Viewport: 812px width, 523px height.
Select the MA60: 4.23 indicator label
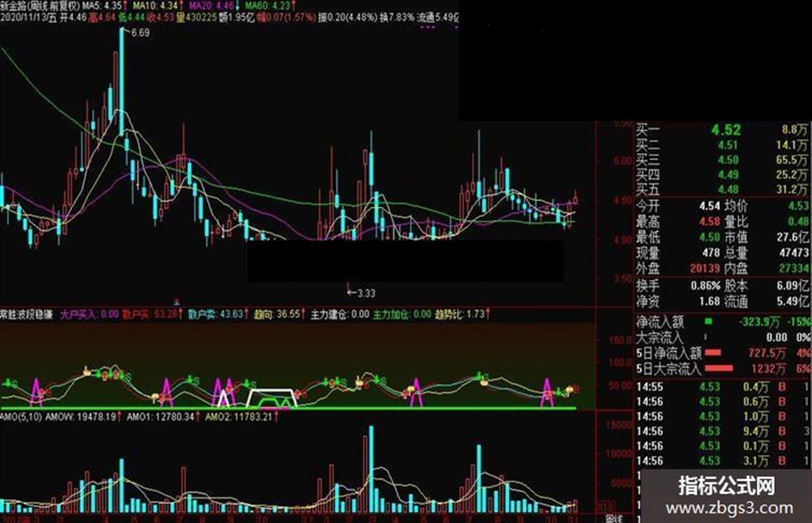coord(271,5)
